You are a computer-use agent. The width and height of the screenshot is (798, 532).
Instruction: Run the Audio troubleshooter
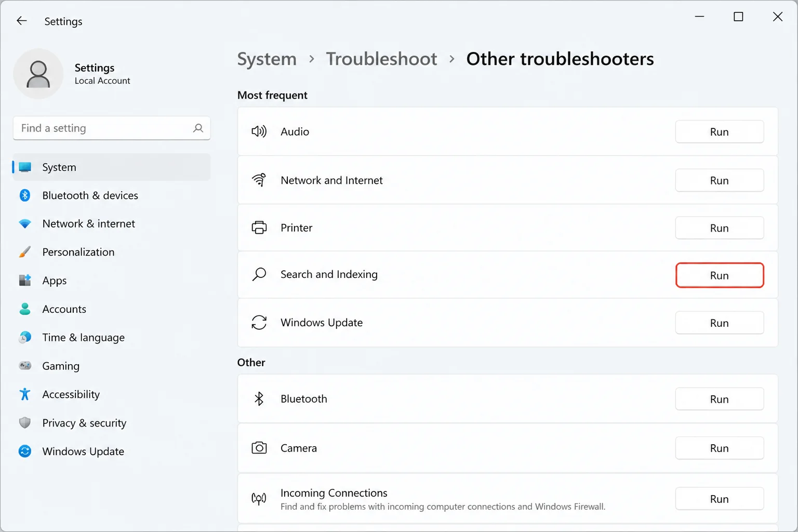(720, 132)
